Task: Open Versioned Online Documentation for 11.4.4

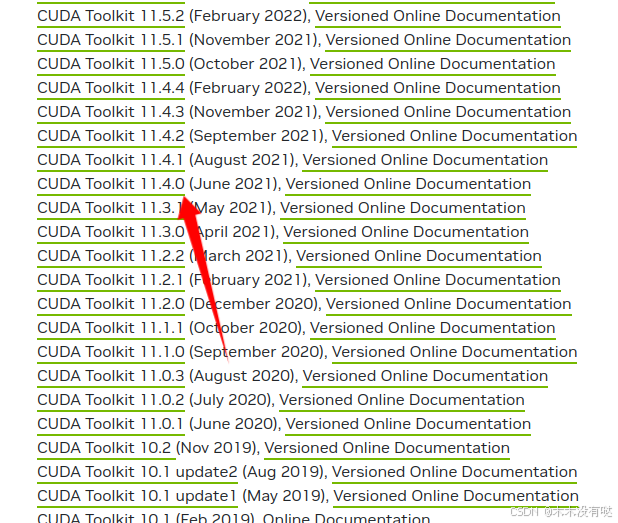Action: [438, 88]
